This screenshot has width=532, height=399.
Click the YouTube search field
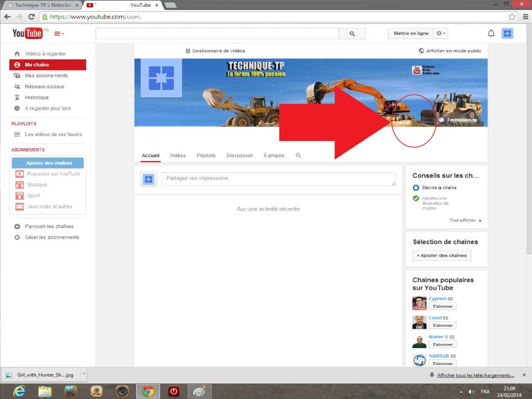pyautogui.click(x=217, y=34)
